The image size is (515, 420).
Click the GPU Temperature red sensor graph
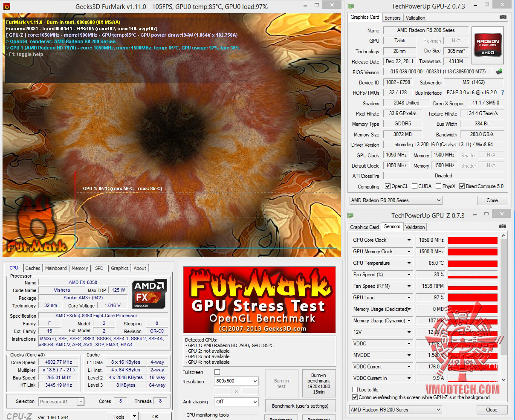[x=473, y=263]
